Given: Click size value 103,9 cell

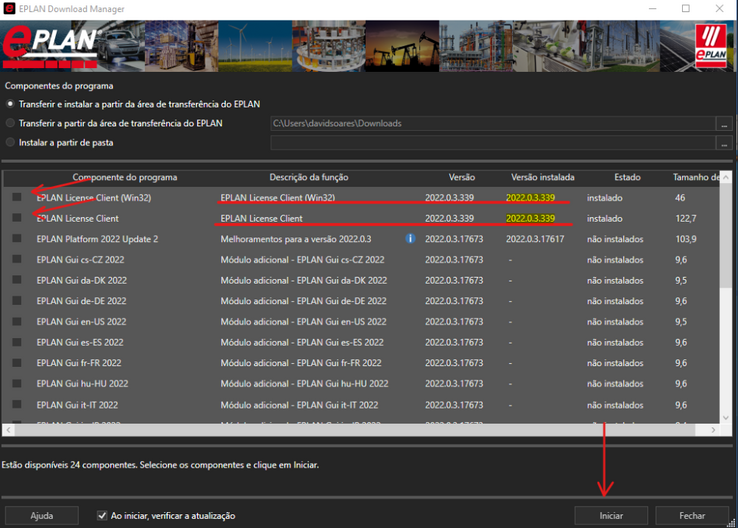Looking at the screenshot, I should (x=686, y=239).
